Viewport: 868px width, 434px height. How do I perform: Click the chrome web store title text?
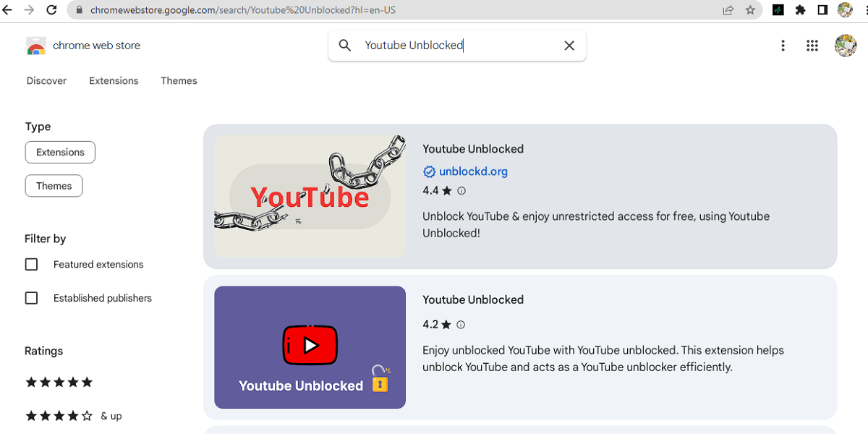(97, 46)
